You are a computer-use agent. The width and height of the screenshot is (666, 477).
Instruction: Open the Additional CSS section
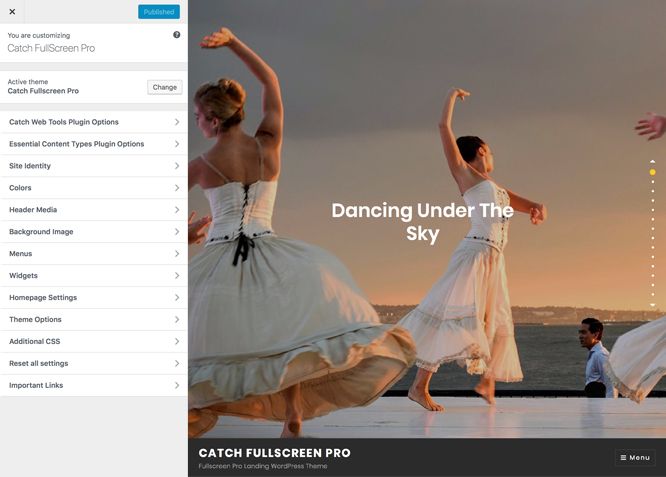pyautogui.click(x=93, y=342)
